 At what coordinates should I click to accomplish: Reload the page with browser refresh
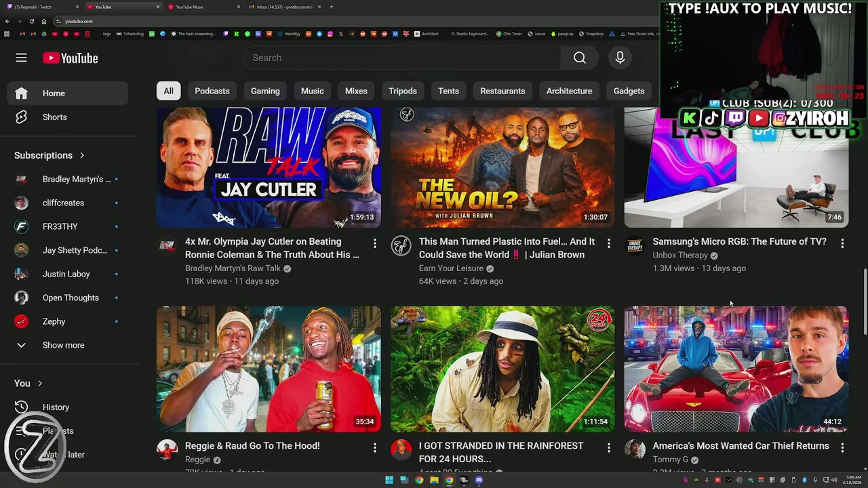click(31, 21)
